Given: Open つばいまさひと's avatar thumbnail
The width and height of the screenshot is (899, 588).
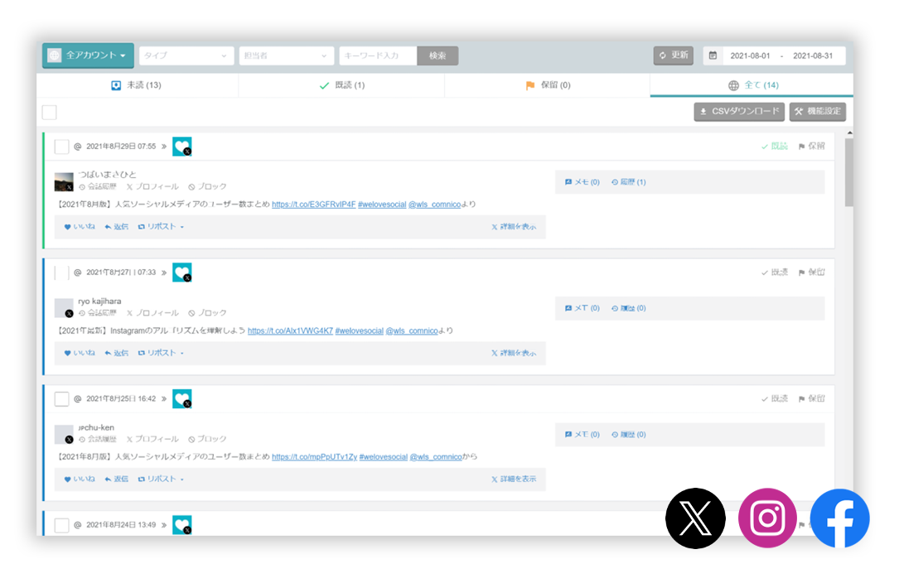Looking at the screenshot, I should click(64, 181).
